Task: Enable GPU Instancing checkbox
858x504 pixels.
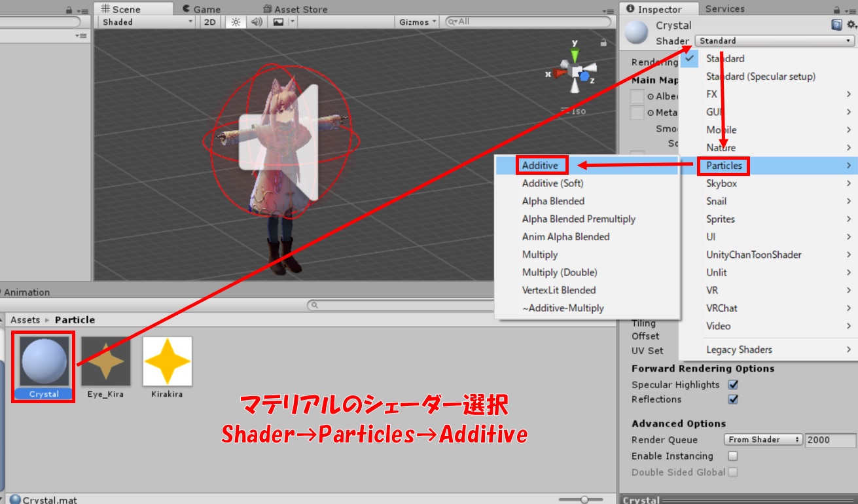Action: (x=733, y=456)
